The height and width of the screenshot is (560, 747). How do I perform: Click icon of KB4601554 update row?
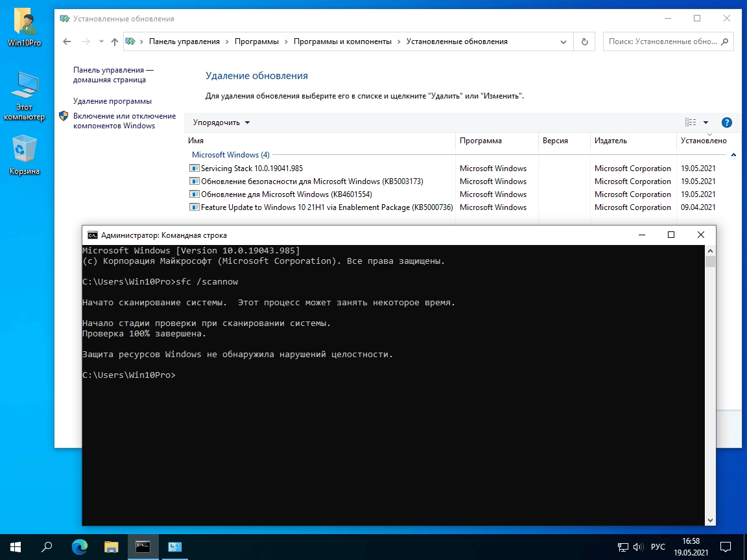tap(194, 194)
